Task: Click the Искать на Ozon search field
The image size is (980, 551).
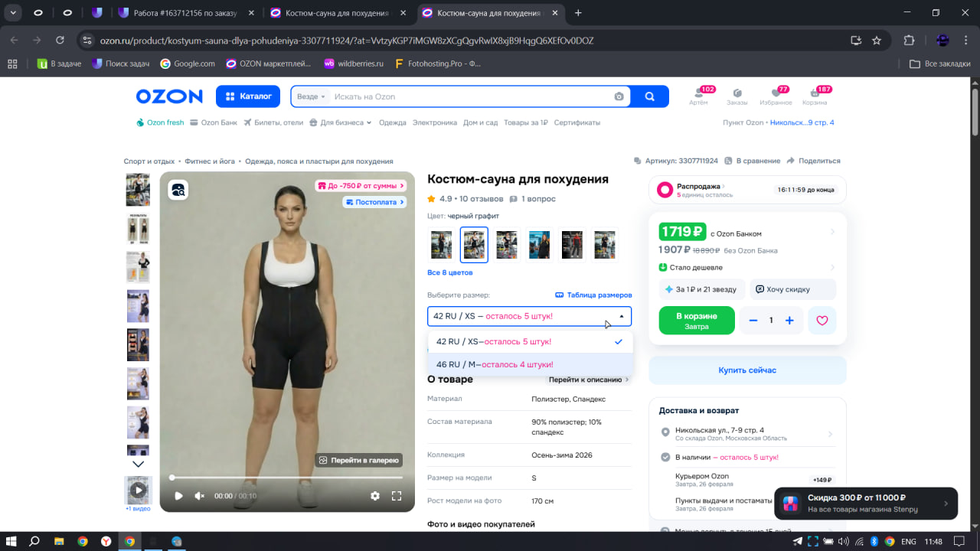Action: [472, 96]
